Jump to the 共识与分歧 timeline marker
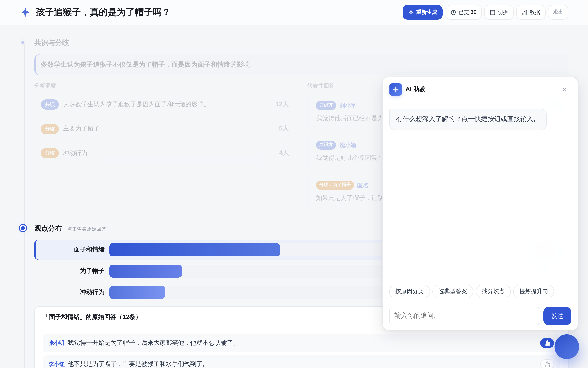Image resolution: width=588 pixels, height=368 pixels. 23,43
